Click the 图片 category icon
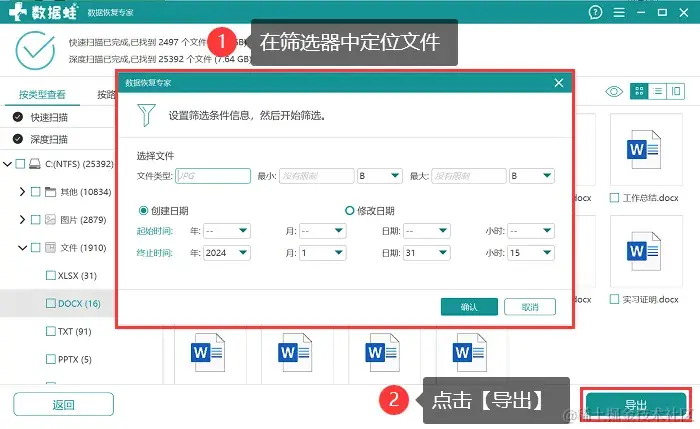This screenshot has width=700, height=429. tap(50, 220)
